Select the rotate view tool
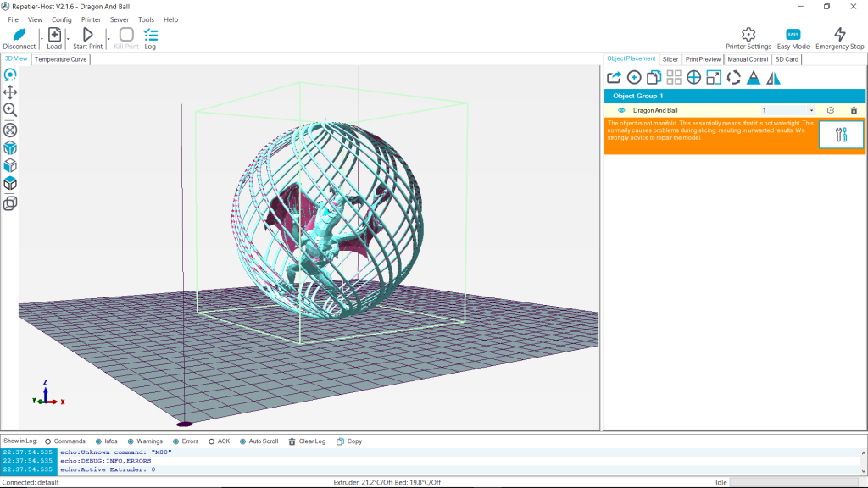The image size is (868, 488). click(x=9, y=75)
